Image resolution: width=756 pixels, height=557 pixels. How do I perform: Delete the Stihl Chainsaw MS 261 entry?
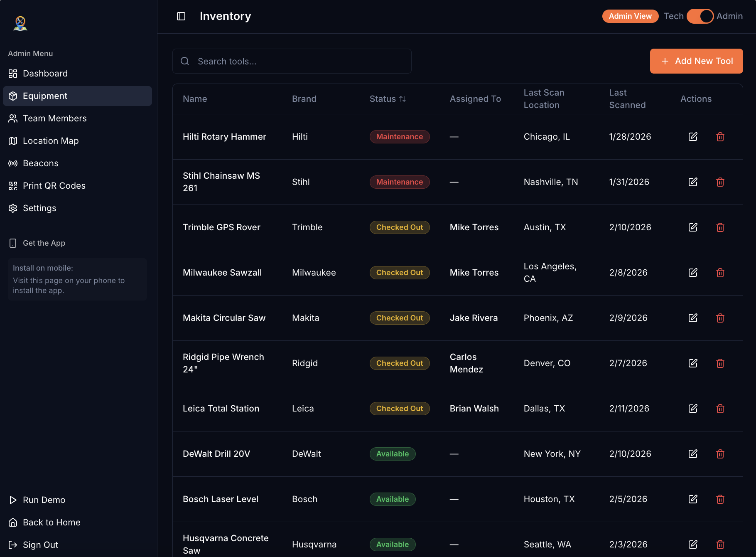[x=720, y=182]
